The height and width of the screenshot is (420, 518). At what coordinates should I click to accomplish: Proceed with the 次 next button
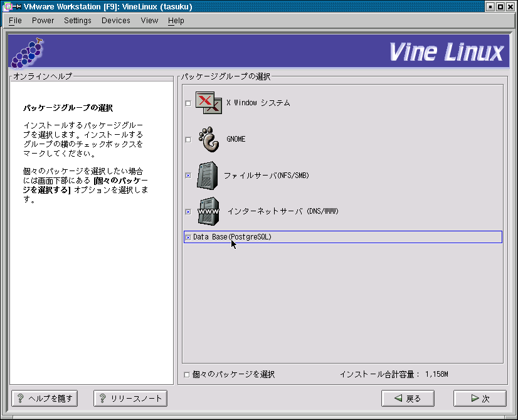479,398
